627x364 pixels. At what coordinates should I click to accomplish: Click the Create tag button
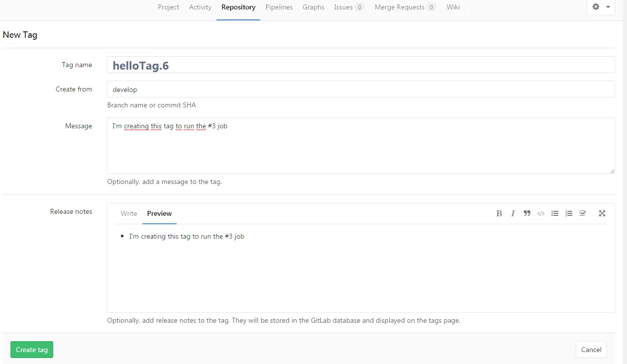pos(32,350)
